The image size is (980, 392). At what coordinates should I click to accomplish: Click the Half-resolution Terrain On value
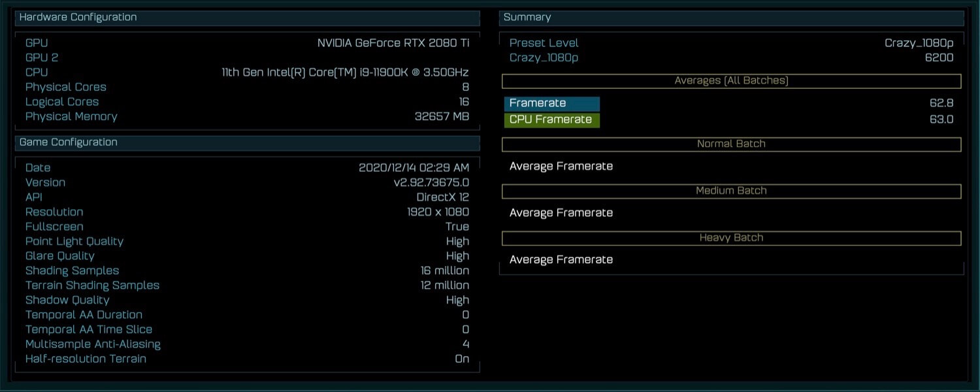(x=462, y=359)
